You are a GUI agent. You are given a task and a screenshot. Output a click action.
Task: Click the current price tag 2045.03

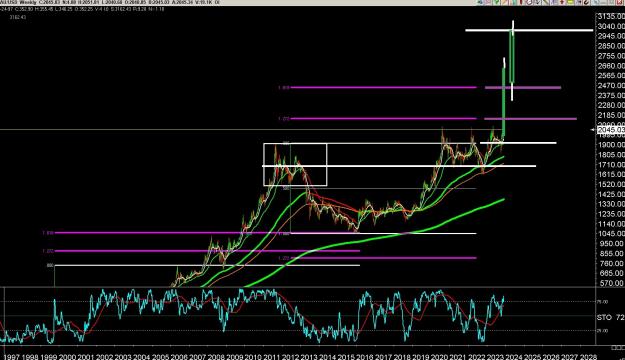pos(611,130)
